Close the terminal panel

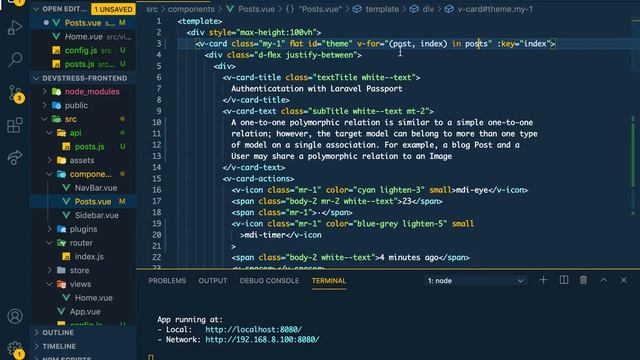pos(624,280)
